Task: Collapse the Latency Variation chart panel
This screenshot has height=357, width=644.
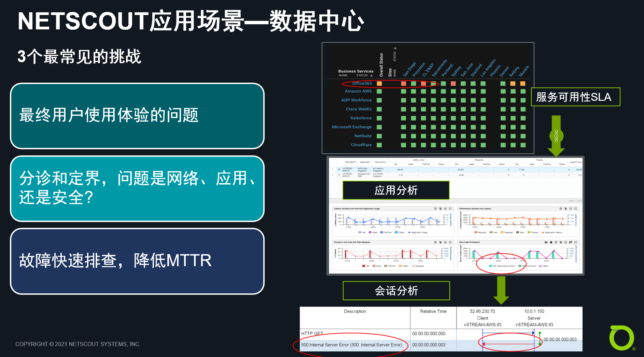Action: coord(445,208)
